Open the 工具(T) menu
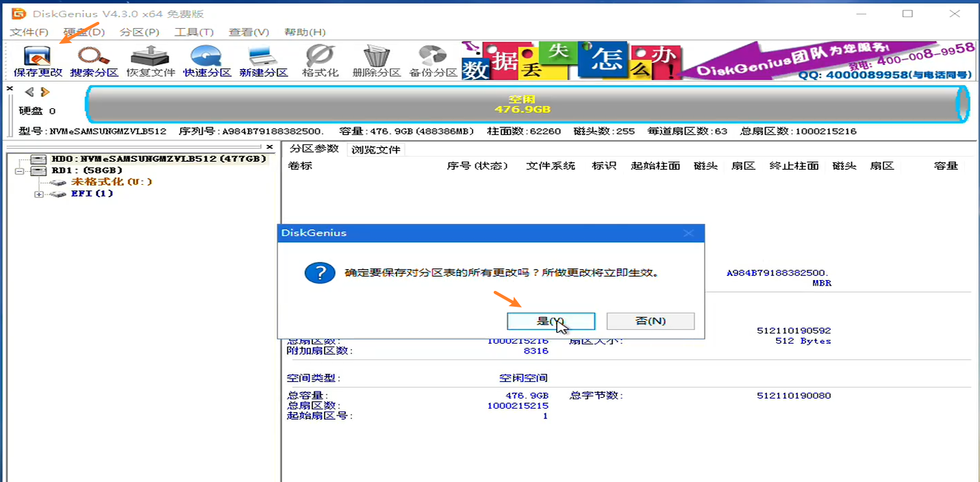The height and width of the screenshot is (482, 980). point(194,32)
